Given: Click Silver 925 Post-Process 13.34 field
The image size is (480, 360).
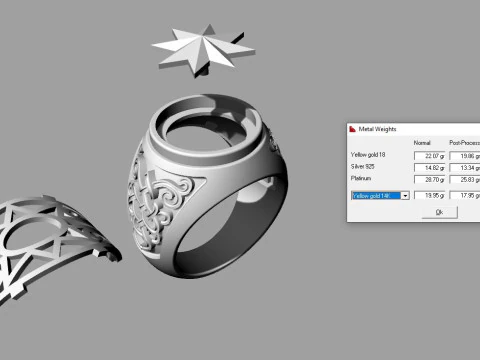Looking at the screenshot, I should pos(465,168).
